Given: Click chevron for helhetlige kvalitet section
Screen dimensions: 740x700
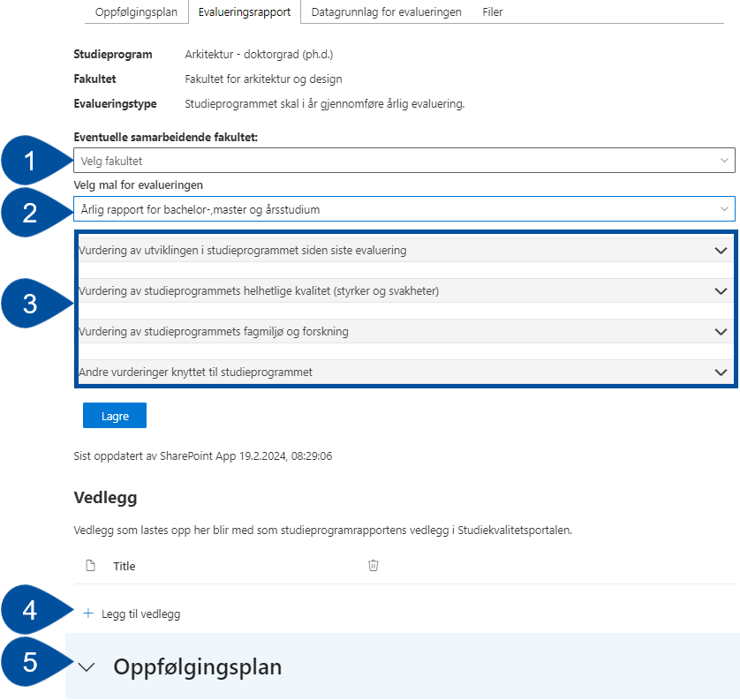Looking at the screenshot, I should tap(721, 291).
